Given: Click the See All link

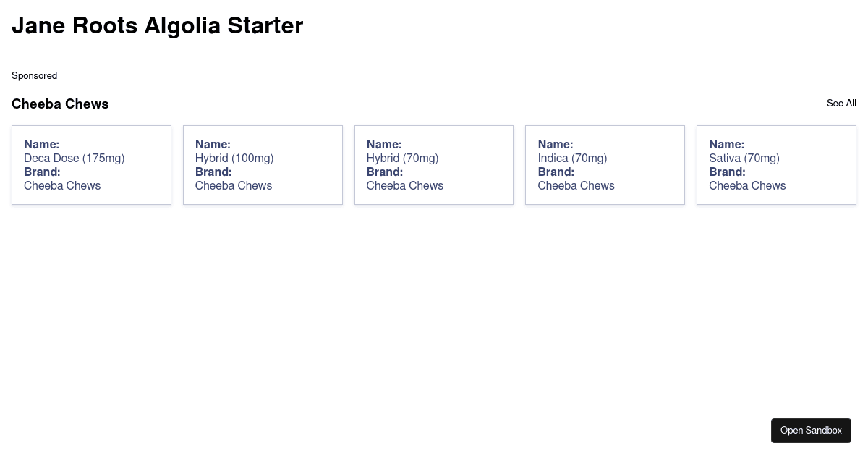Looking at the screenshot, I should (x=841, y=104).
